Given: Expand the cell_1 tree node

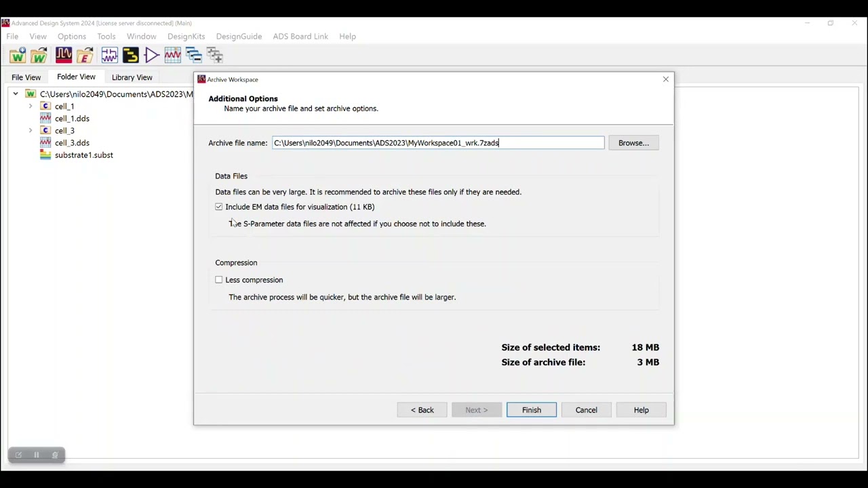Looking at the screenshot, I should [31, 106].
